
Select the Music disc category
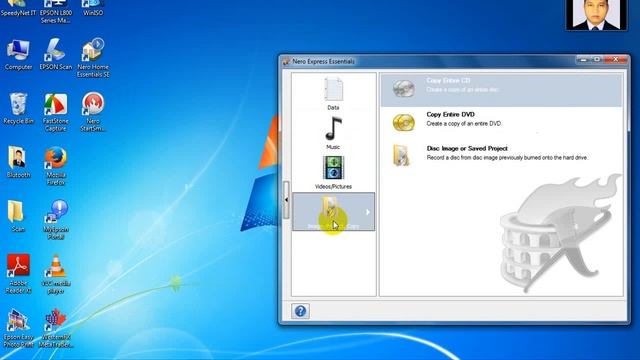(x=333, y=133)
